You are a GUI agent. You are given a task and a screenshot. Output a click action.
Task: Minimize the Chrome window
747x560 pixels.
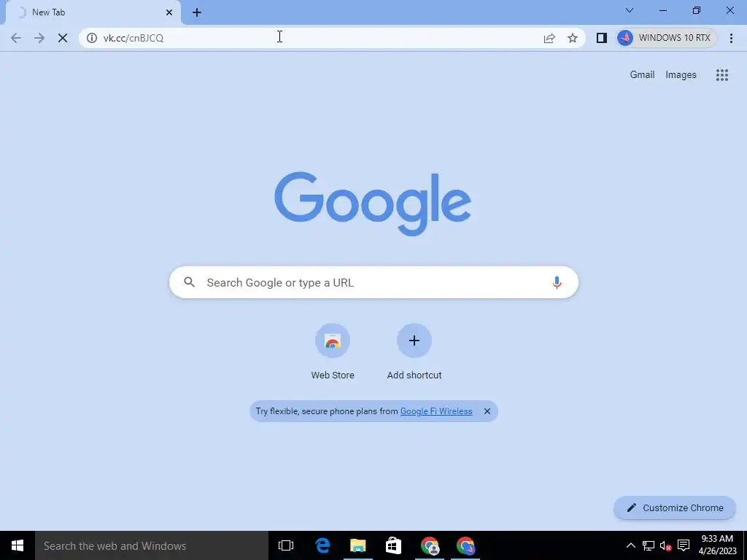[x=663, y=10]
